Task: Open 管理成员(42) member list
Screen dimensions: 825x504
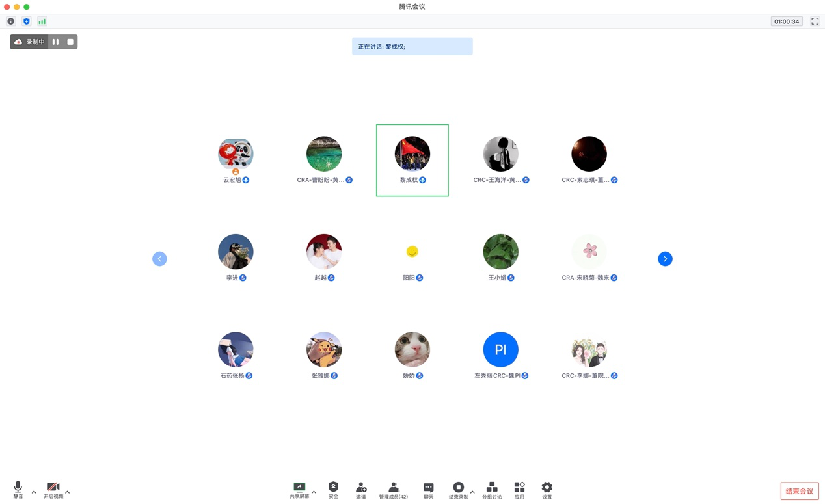Action: pyautogui.click(x=393, y=490)
